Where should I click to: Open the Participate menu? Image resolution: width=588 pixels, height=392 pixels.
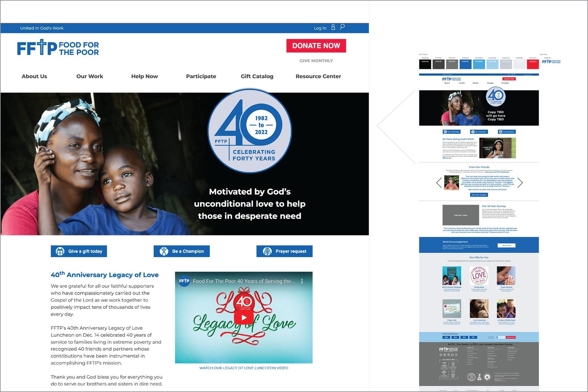coord(201,76)
